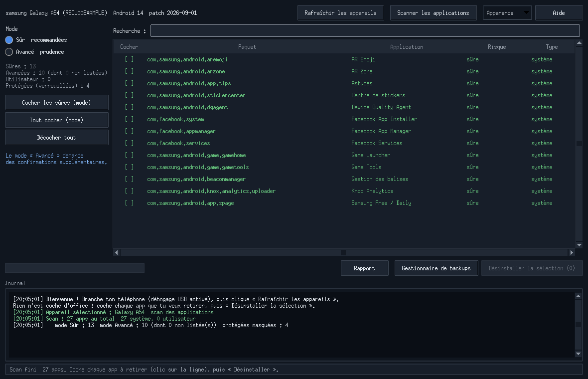Click Tout cocher (mode)
This screenshot has width=588, height=379.
(57, 120)
